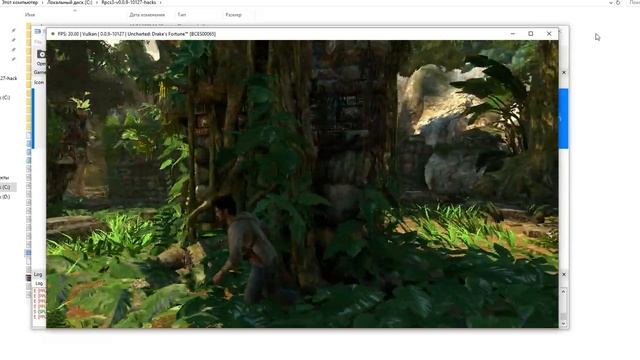Click the Rpcs3-v0.0.9-10127-hacks breadcrumb in Explorer
The height and width of the screenshot is (360, 640).
tap(129, 2)
